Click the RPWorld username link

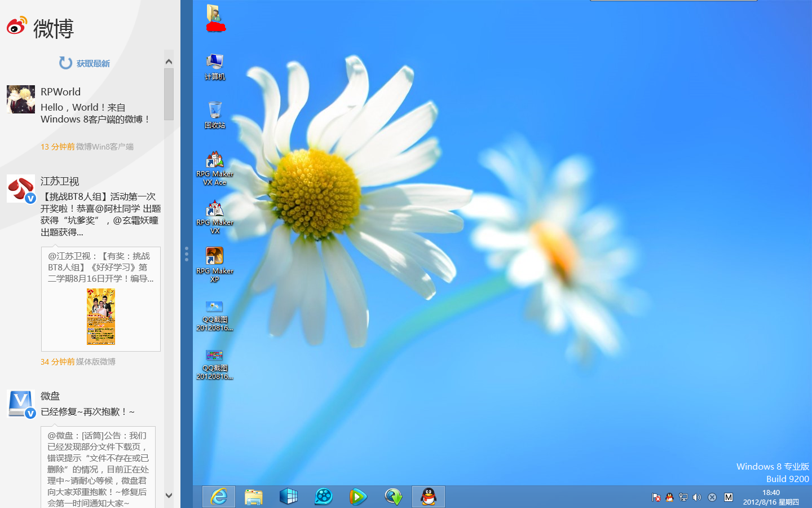tap(60, 91)
